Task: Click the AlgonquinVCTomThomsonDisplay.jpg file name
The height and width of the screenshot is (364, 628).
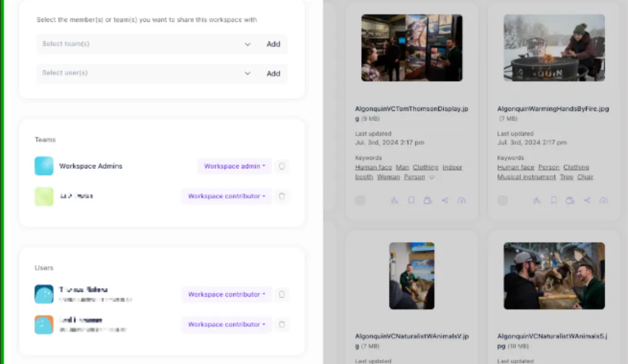Action: [411, 113]
